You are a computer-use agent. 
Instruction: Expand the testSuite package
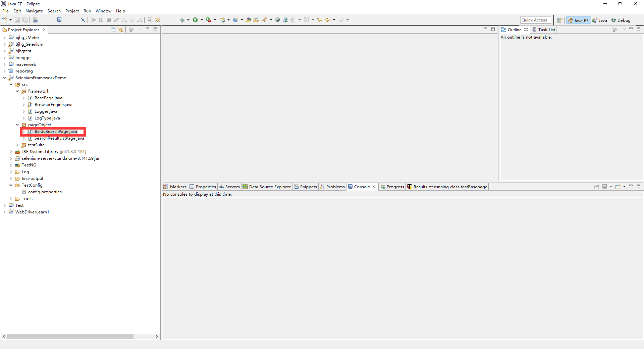point(17,145)
